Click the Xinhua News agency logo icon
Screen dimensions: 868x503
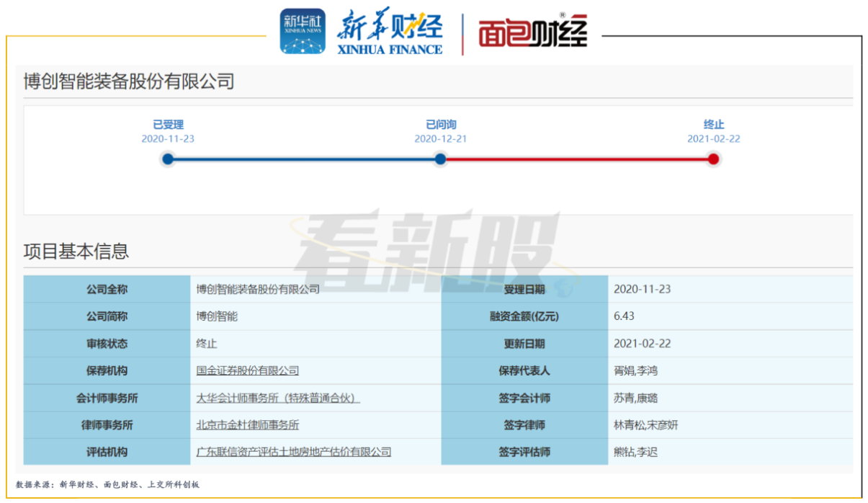coord(303,32)
